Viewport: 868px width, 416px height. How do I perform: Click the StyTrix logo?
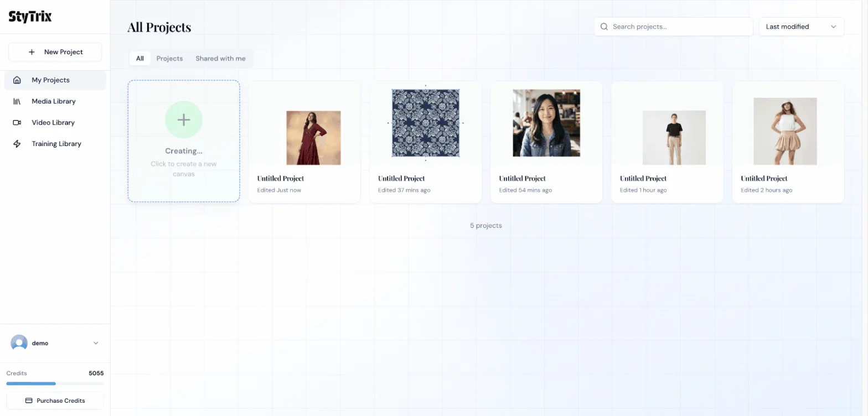[30, 17]
